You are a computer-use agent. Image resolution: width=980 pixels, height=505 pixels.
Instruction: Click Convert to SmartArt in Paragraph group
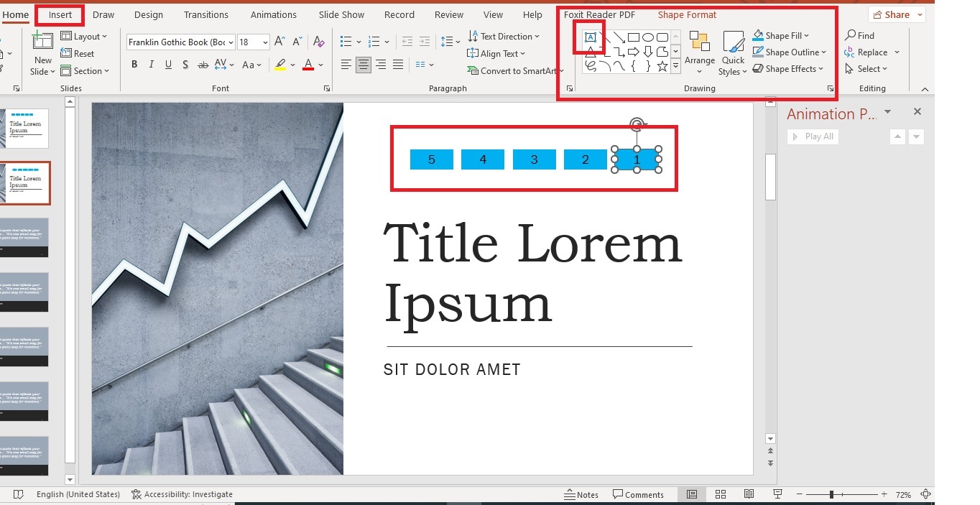pyautogui.click(x=512, y=70)
